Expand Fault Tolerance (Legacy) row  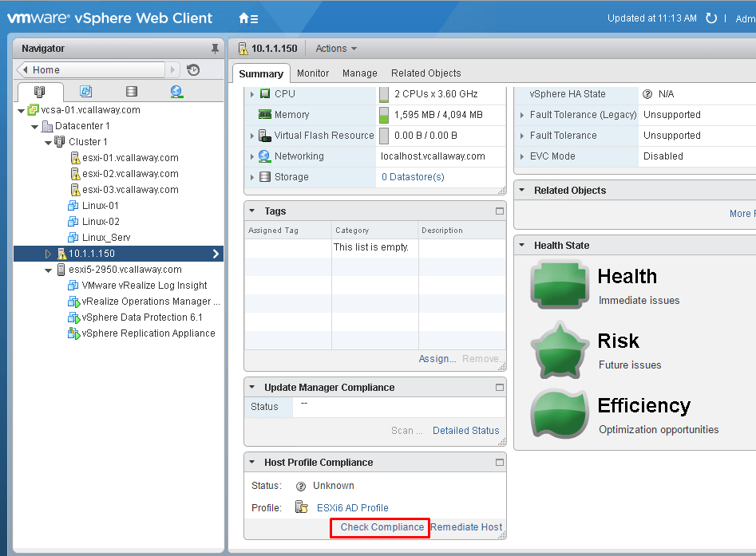coord(521,115)
